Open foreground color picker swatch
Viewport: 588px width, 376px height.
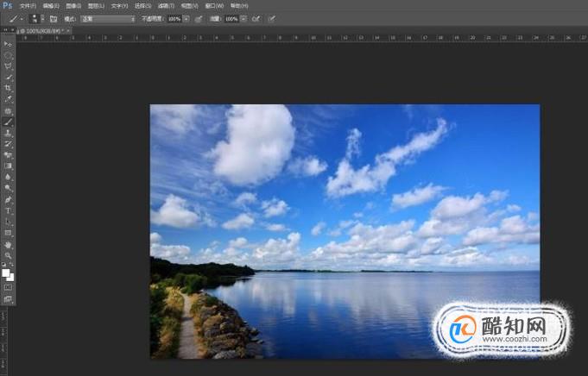coord(5,273)
